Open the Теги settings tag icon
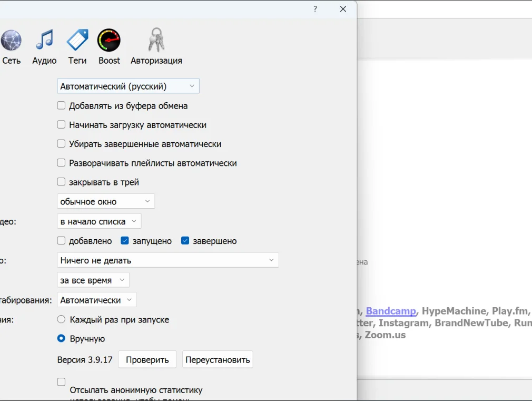The height and width of the screenshot is (401, 532). pyautogui.click(x=77, y=41)
